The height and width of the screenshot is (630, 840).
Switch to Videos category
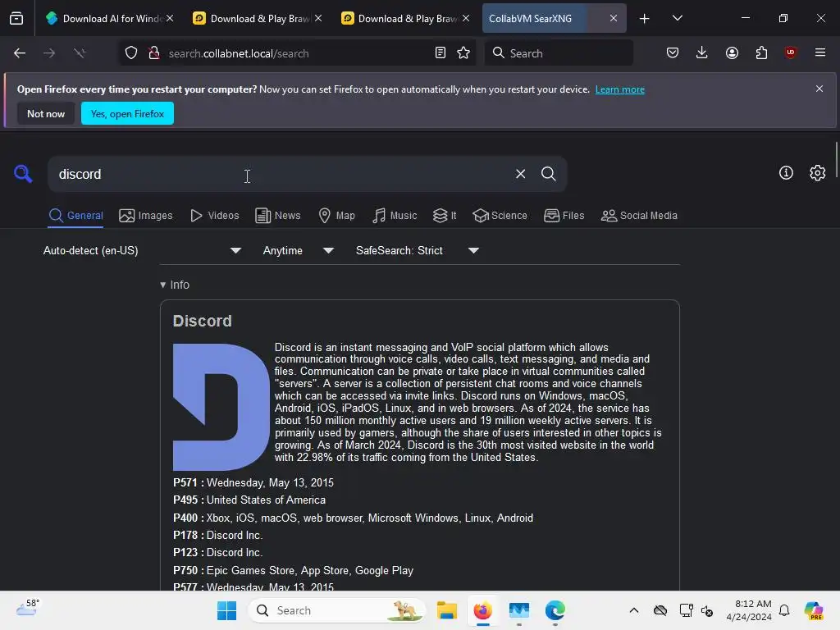tap(215, 216)
